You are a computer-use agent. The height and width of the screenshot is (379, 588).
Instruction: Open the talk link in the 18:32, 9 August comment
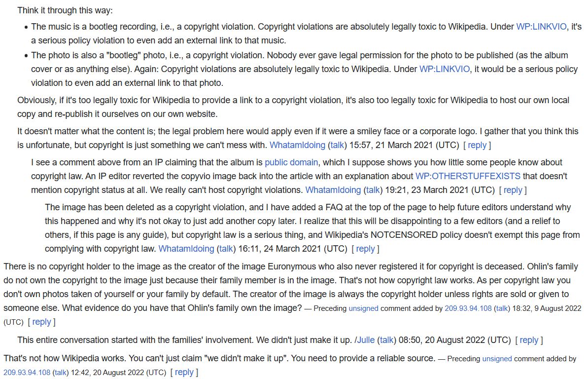point(502,308)
